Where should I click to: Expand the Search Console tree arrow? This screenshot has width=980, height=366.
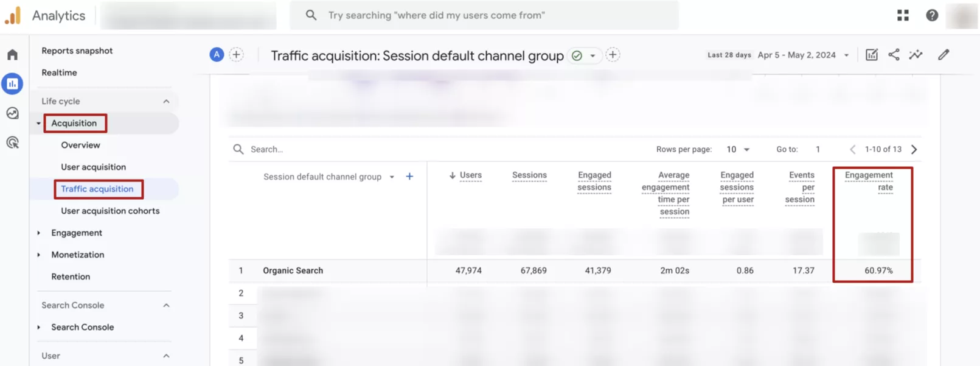[38, 327]
